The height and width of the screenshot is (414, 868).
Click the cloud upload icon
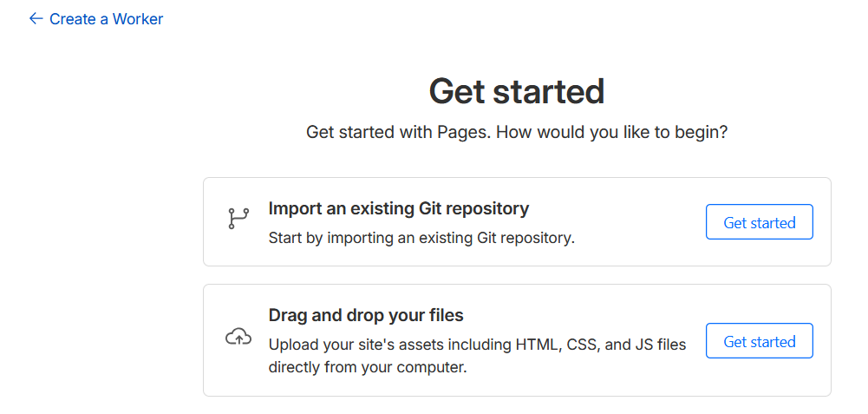(238, 337)
